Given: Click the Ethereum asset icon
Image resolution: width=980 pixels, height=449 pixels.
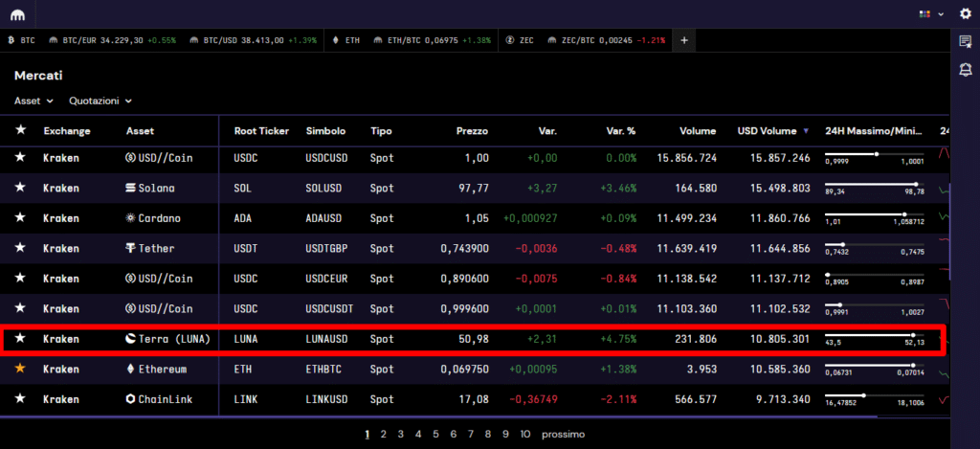Looking at the screenshot, I should [x=131, y=369].
